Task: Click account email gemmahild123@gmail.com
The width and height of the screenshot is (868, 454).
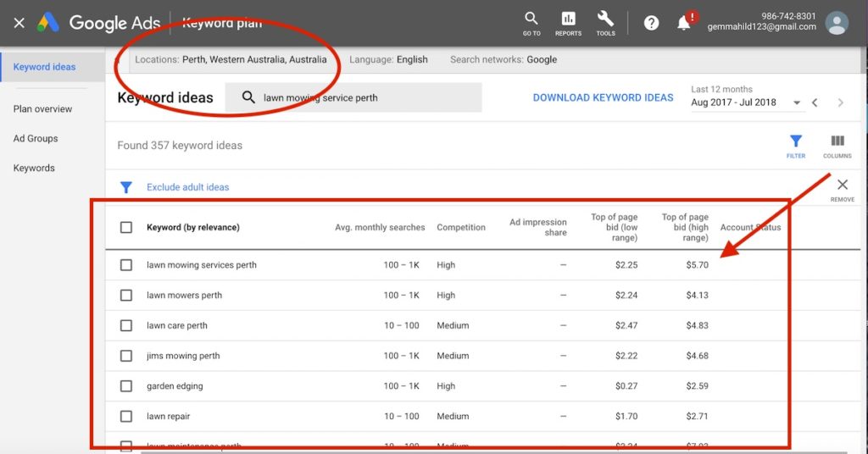Action: pos(762,26)
